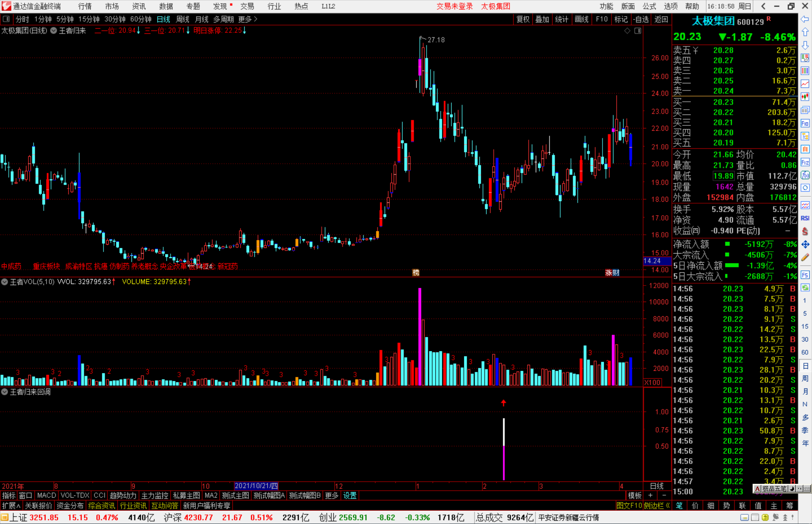812x524 pixels.
Task: Click the 榜 marker on the chart
Action: (x=416, y=273)
